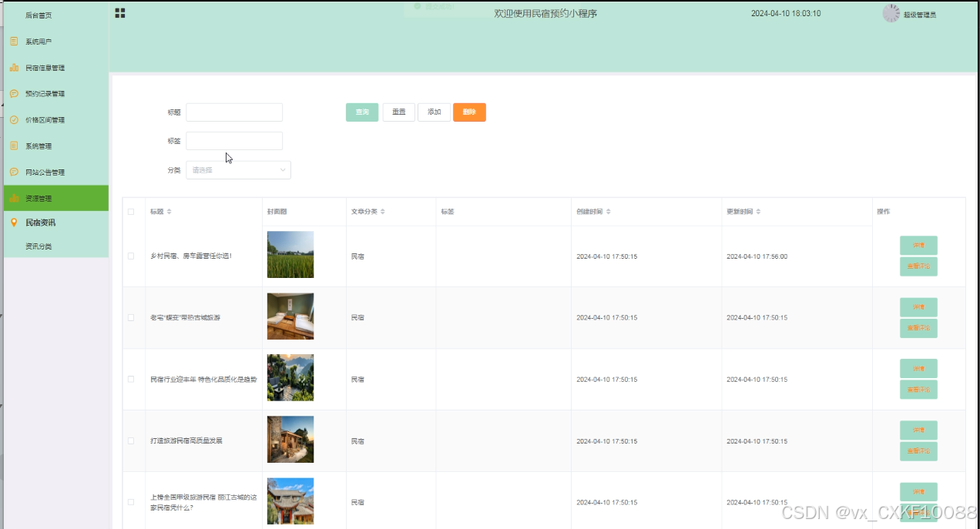Click 查看评论 for 乡村民宿 row

pos(918,266)
